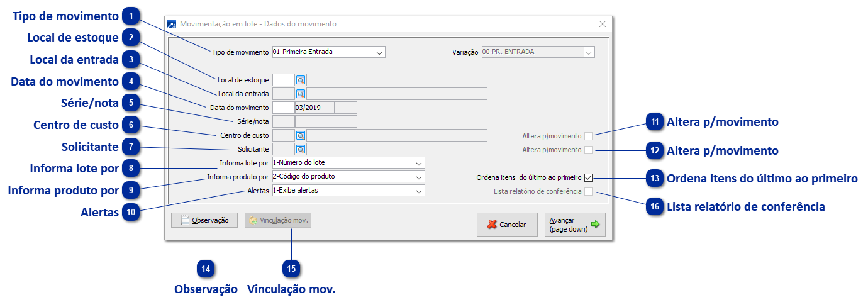
Task: Click the Local da entrada description field
Action: coord(396,94)
